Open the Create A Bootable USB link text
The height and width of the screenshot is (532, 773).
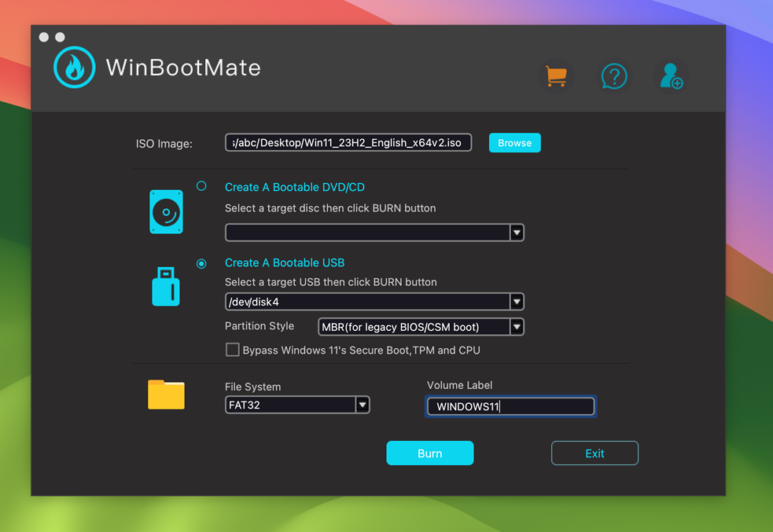(285, 262)
